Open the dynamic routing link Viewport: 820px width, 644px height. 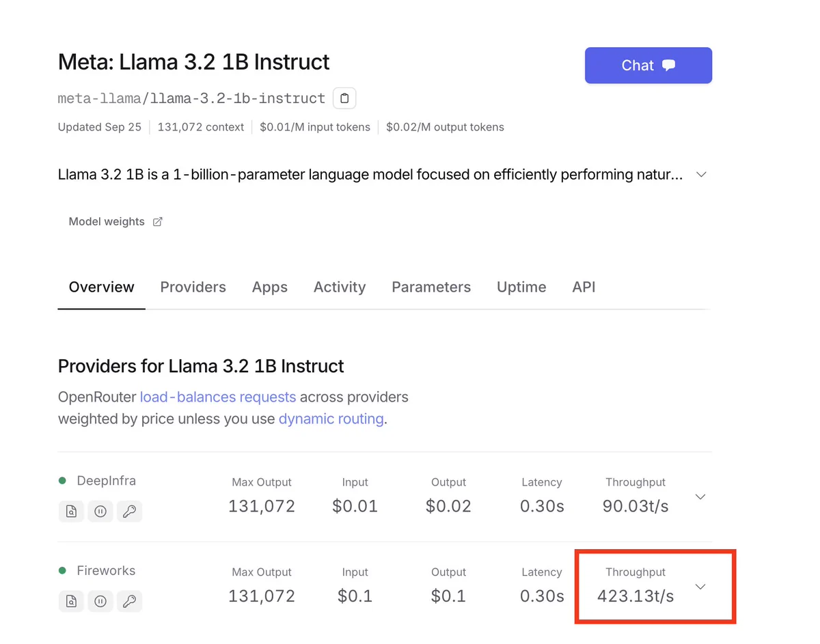(331, 419)
